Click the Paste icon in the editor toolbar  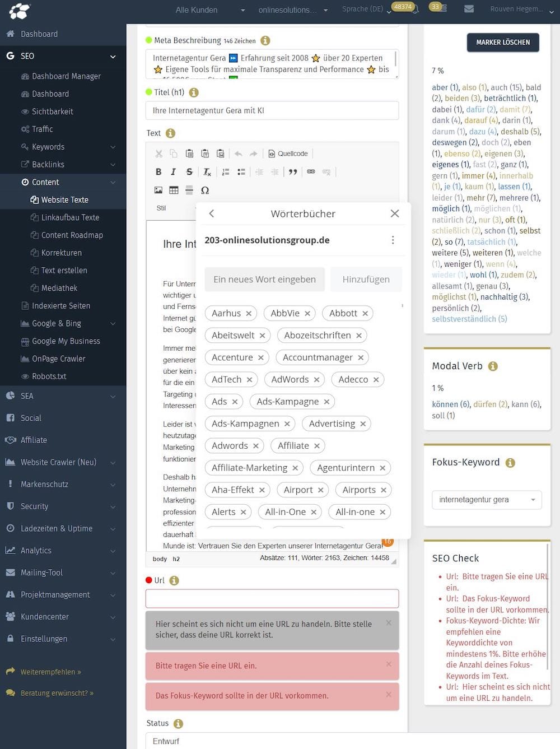[x=189, y=153]
